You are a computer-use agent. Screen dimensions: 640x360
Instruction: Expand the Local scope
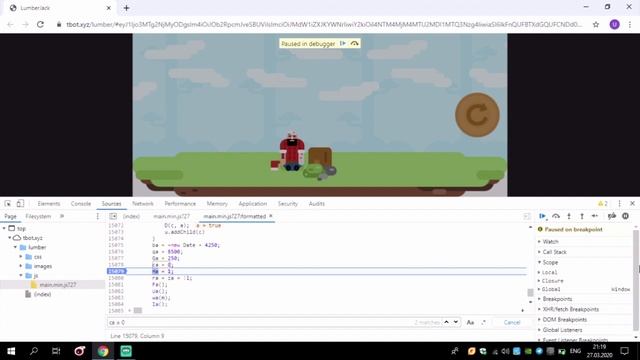click(x=549, y=272)
